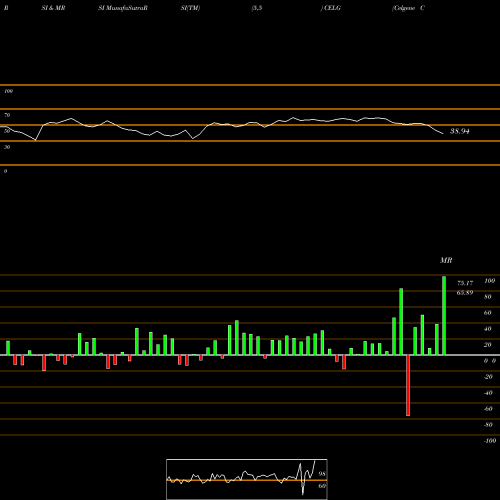Click the value 98 in mini chart
This screenshot has height=500, width=500.
(x=322, y=474)
